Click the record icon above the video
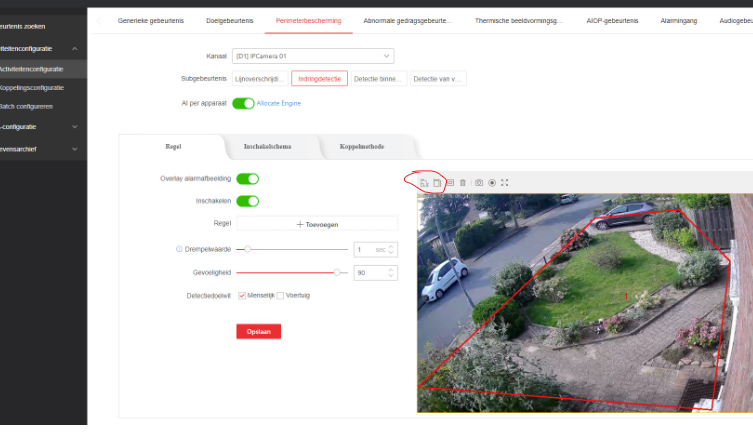The image size is (753, 433). 492,183
